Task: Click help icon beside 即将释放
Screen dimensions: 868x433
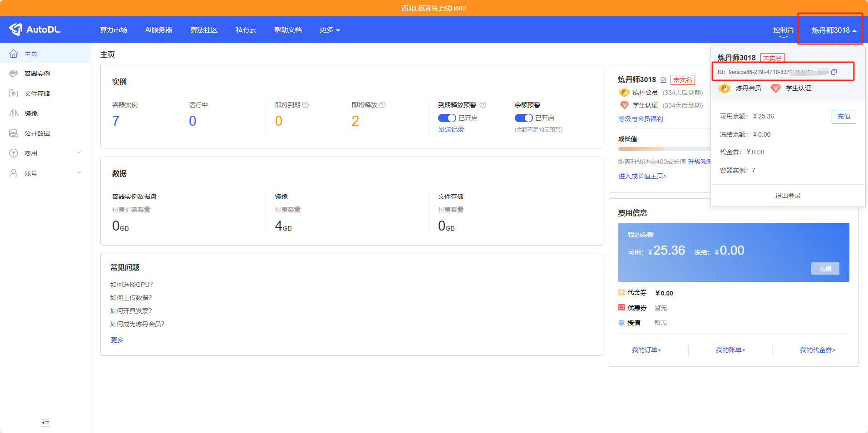Action: [x=382, y=105]
